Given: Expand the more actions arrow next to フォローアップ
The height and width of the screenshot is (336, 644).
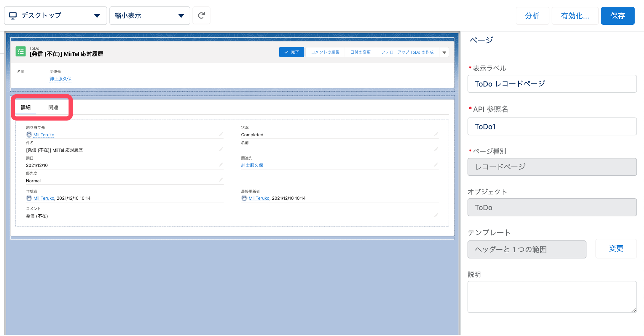Looking at the screenshot, I should [x=444, y=52].
